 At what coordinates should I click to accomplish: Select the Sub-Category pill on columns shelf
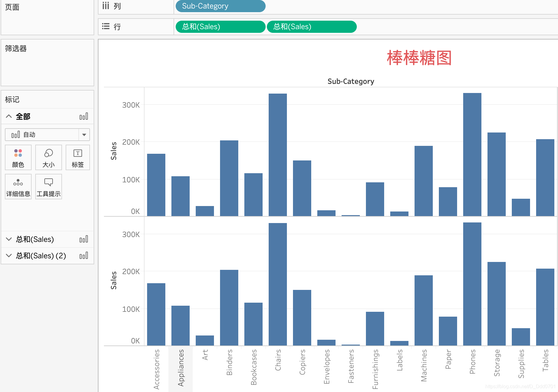click(x=221, y=6)
